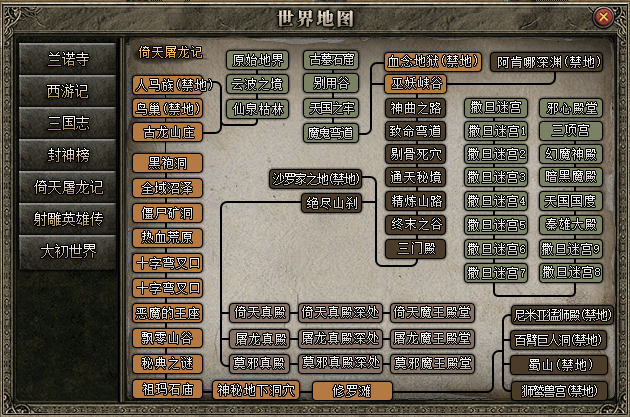Open the 撒旦迷宫9 node

point(571,249)
